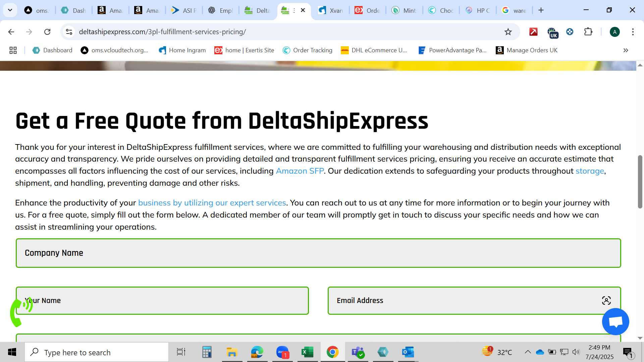Open OneDrive cloud tray icon
This screenshot has width=644, height=362.
click(x=540, y=352)
